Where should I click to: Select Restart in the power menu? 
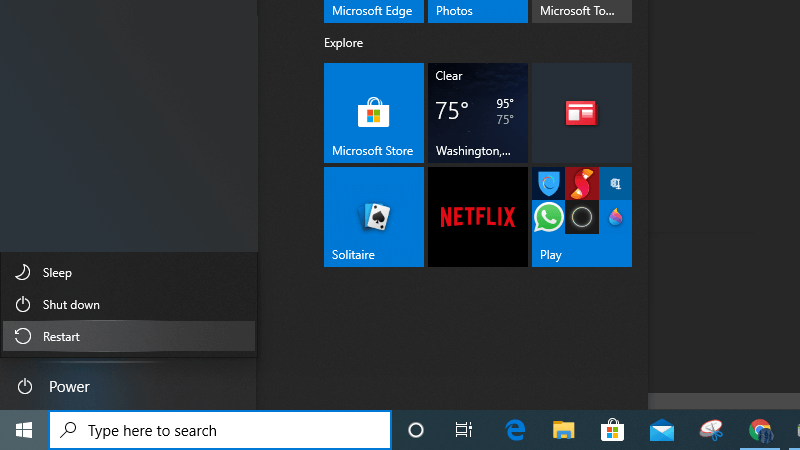pos(129,336)
